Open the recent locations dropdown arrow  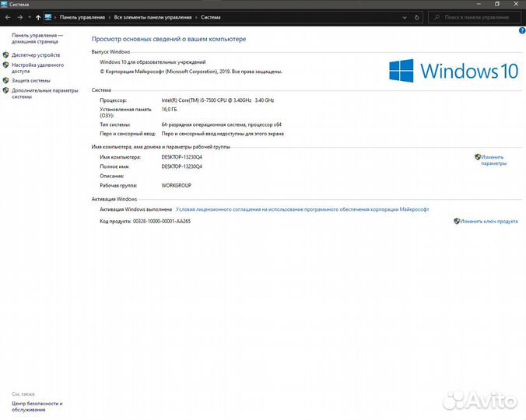pyautogui.click(x=28, y=16)
